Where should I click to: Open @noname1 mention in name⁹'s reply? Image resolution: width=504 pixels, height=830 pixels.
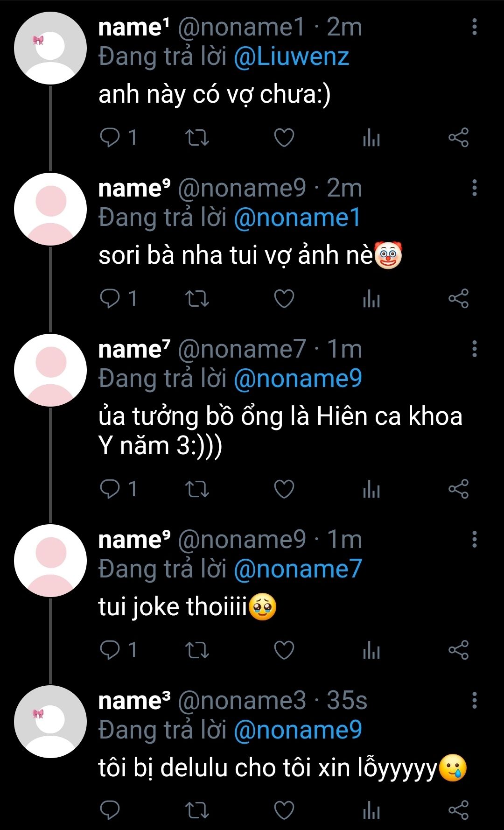point(297,218)
